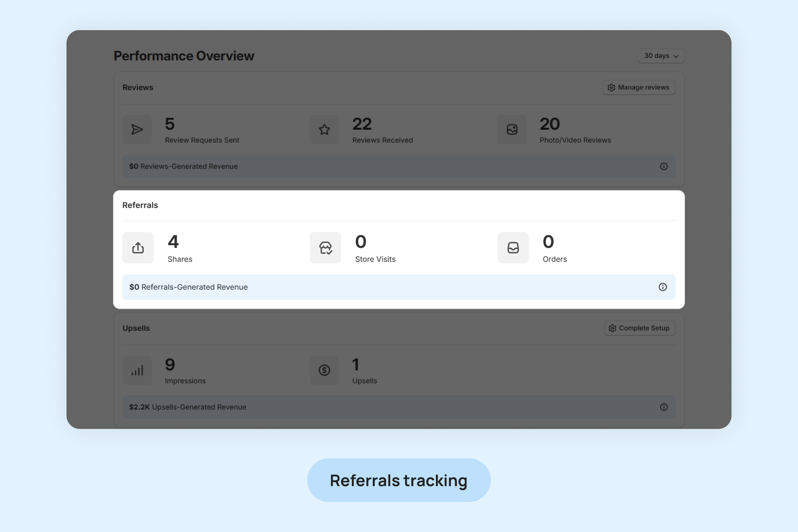Click the Shares upload icon

138,248
